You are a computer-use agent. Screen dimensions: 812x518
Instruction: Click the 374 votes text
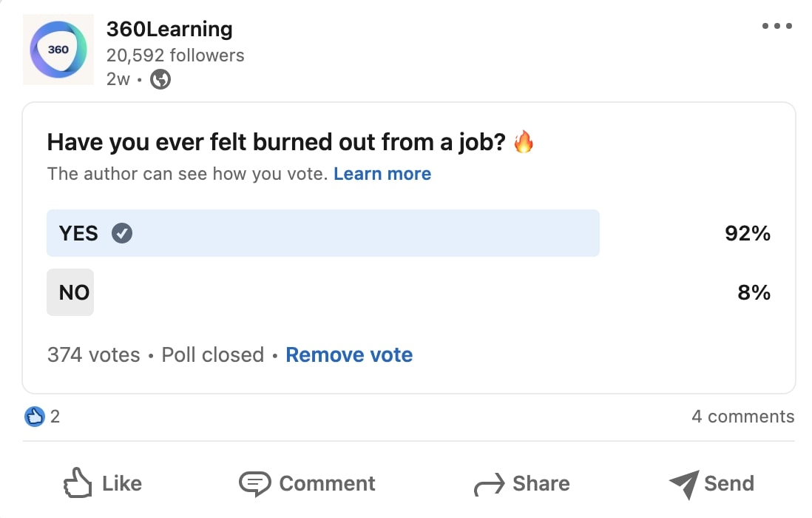point(92,354)
